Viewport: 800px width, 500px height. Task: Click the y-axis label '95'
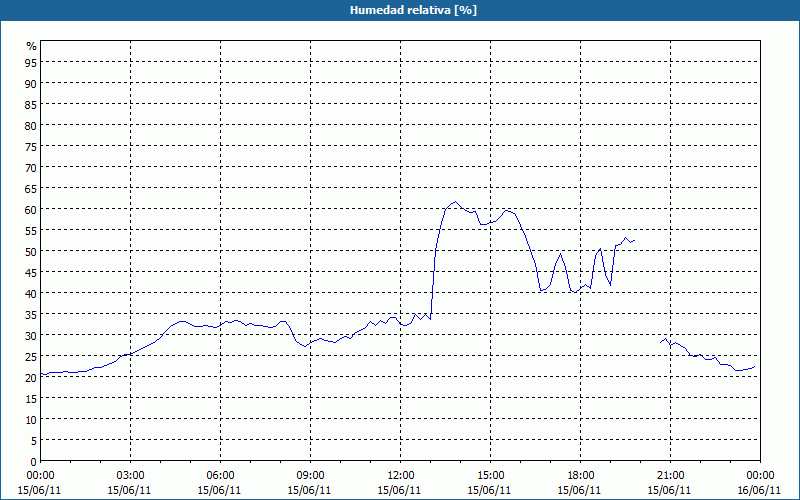click(31, 62)
